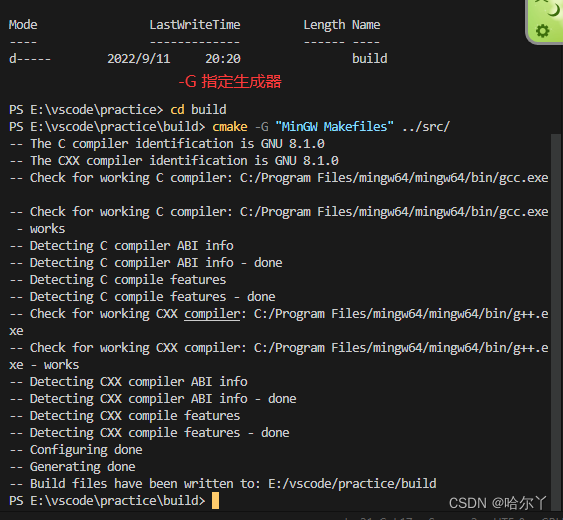Click 'Detecting CXX compile features - done' line

coord(149,433)
